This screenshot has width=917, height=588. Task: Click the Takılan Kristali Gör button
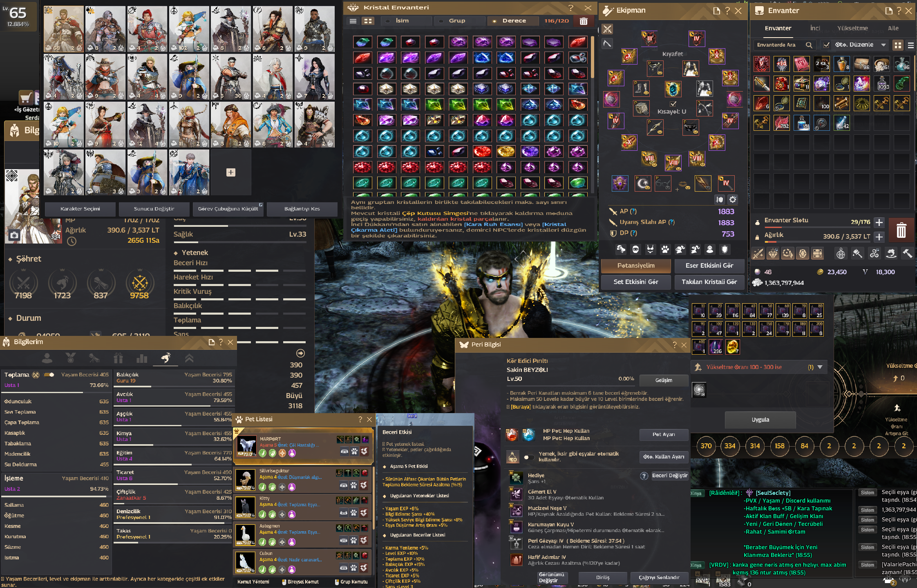[x=709, y=282]
